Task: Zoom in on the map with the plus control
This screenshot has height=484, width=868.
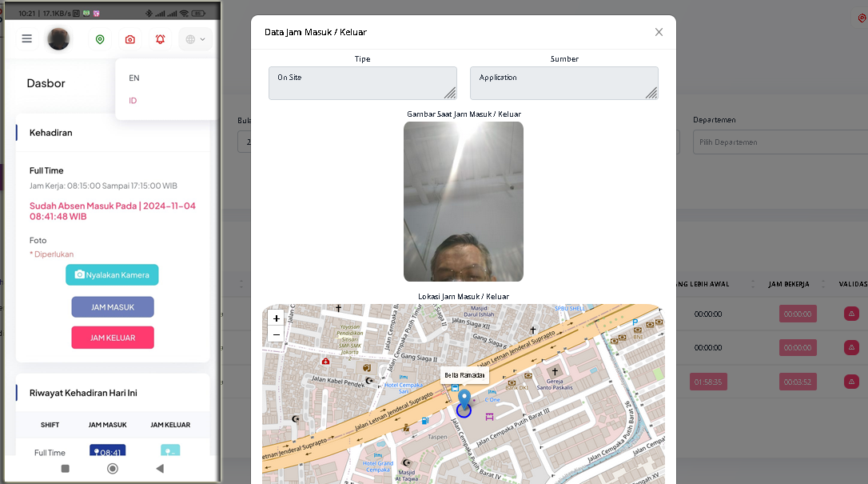Action: coord(276,318)
